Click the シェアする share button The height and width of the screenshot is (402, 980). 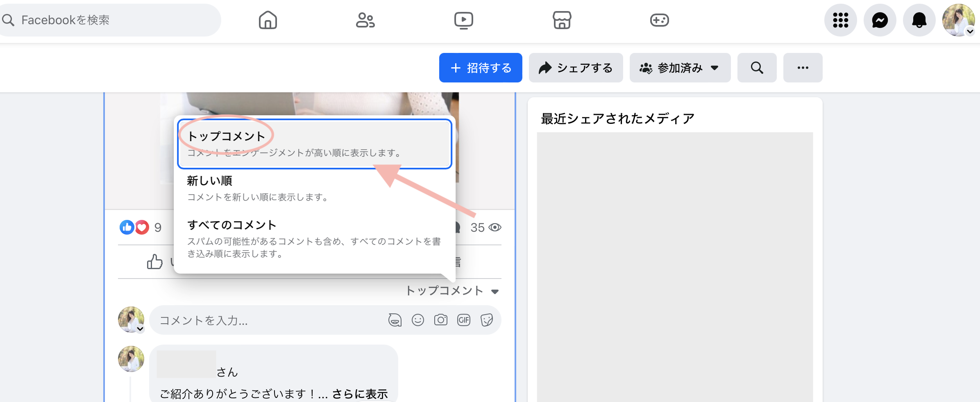pyautogui.click(x=576, y=68)
